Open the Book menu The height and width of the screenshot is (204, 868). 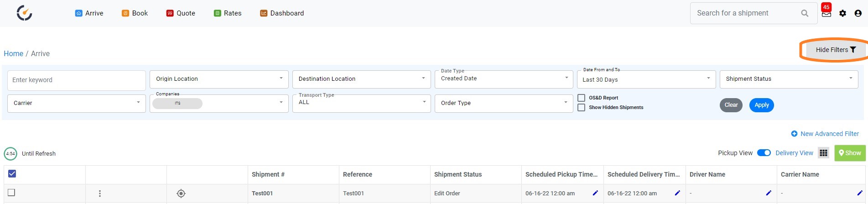tap(135, 13)
